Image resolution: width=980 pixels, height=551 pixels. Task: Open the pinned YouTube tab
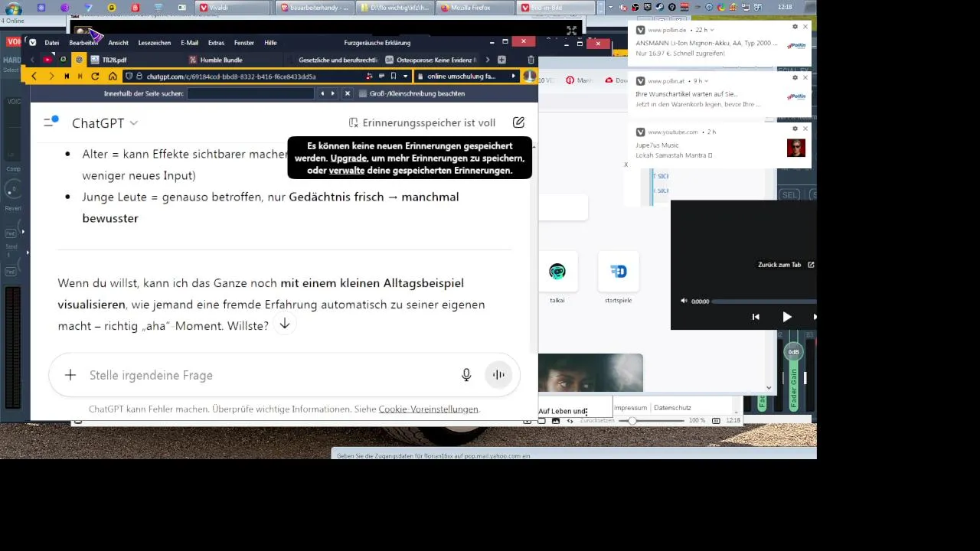click(47, 60)
